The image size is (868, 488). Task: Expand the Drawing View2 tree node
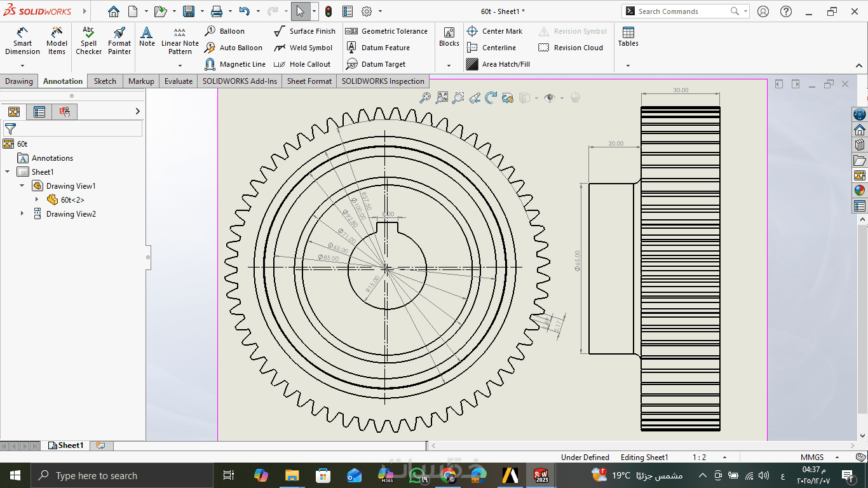pyautogui.click(x=22, y=214)
